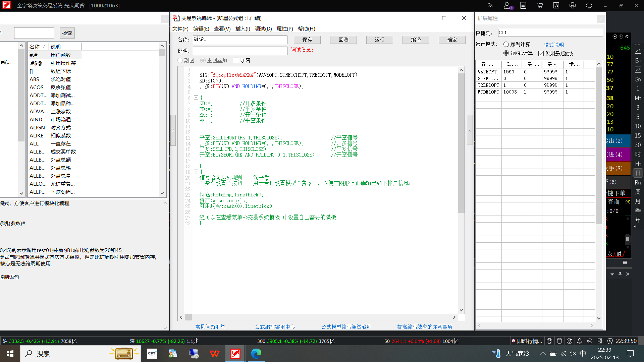
Task: Click the 编译 button
Action: (x=416, y=40)
